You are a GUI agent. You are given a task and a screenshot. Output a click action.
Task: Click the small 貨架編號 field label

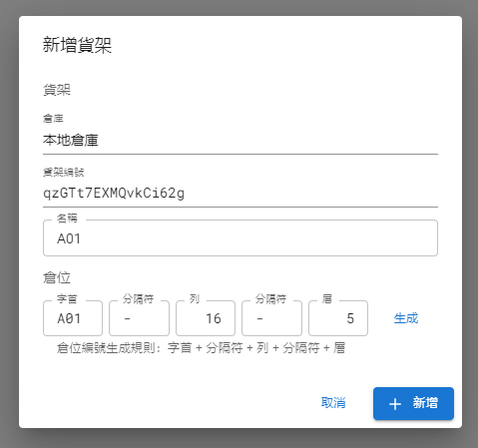(64, 172)
